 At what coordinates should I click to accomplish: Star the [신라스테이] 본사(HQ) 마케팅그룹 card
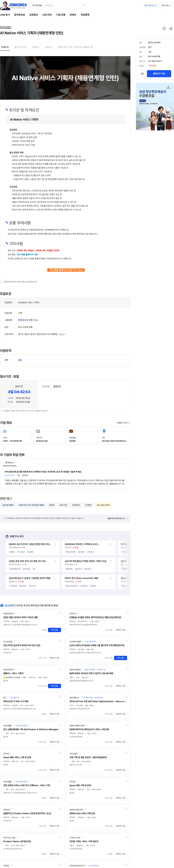tap(126, 641)
